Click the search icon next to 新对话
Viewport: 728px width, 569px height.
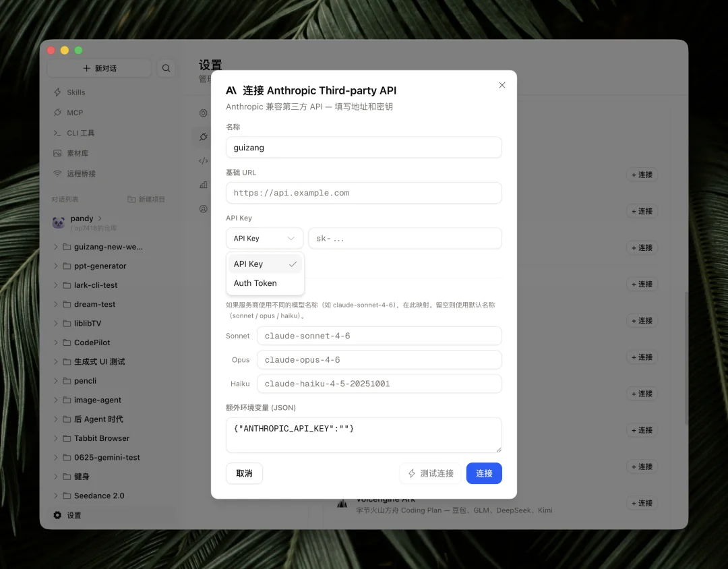pos(166,68)
